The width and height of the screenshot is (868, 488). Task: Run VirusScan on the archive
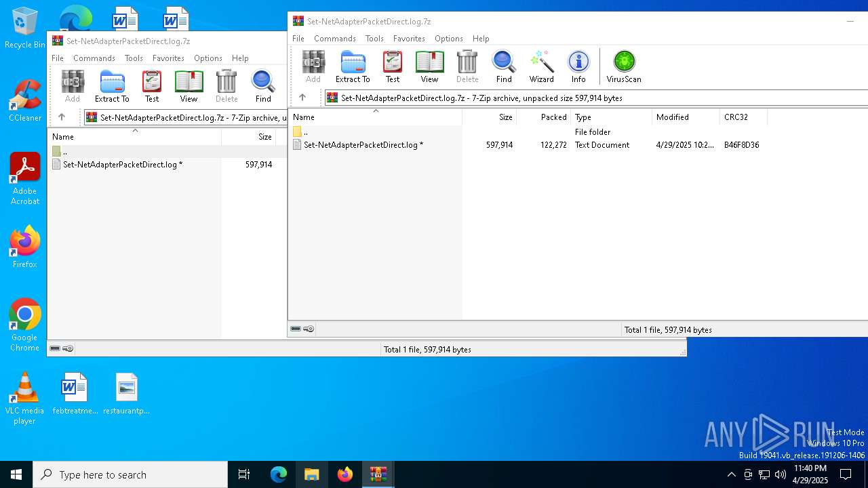pyautogui.click(x=624, y=66)
